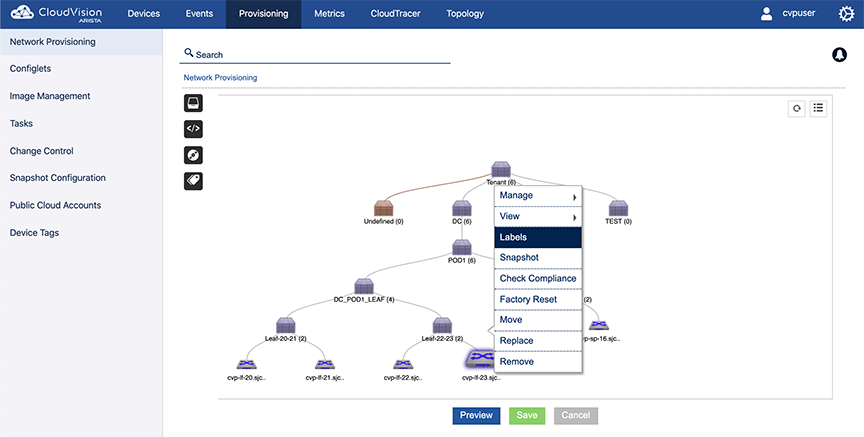The image size is (864, 437).
Task: Select the Leaf-20-21 container node
Action: click(286, 326)
